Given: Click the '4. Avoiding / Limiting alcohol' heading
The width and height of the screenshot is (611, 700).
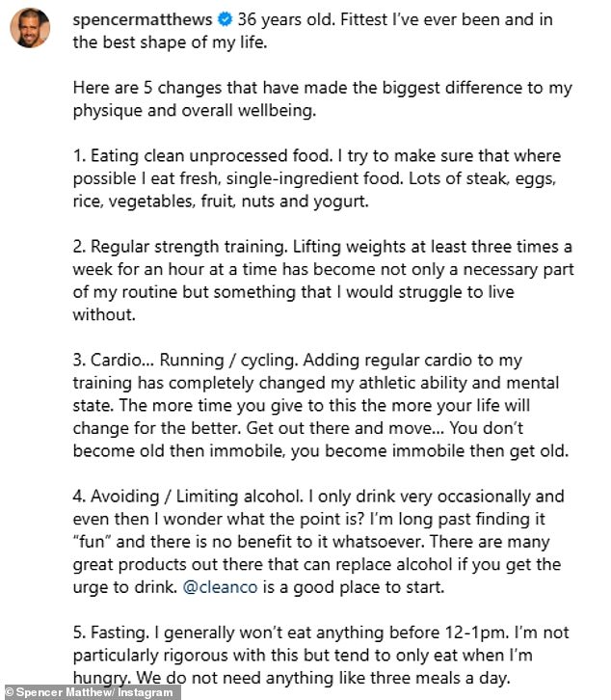Looking at the screenshot, I should [x=188, y=496].
